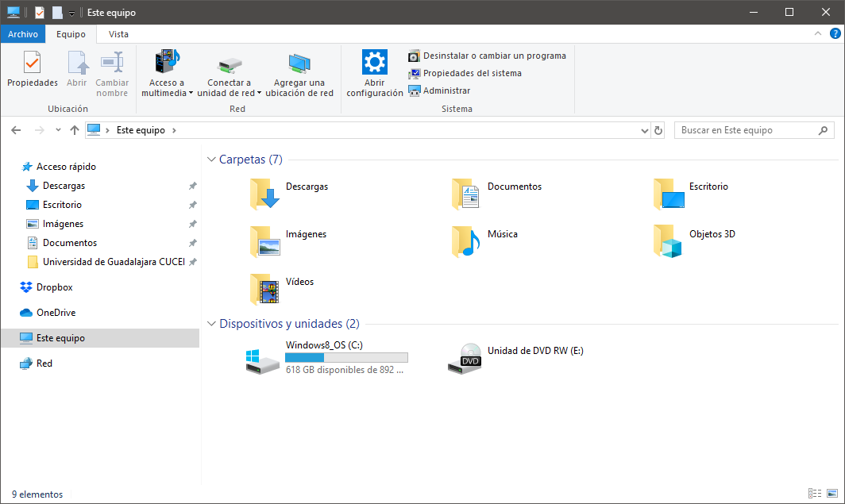This screenshot has height=504, width=845.
Task: Open the Help question mark icon
Action: click(835, 33)
